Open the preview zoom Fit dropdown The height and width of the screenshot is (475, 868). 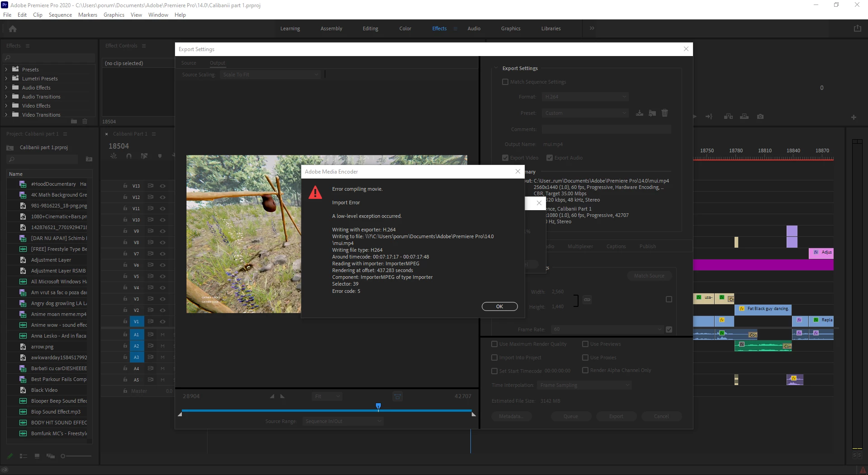point(327,396)
